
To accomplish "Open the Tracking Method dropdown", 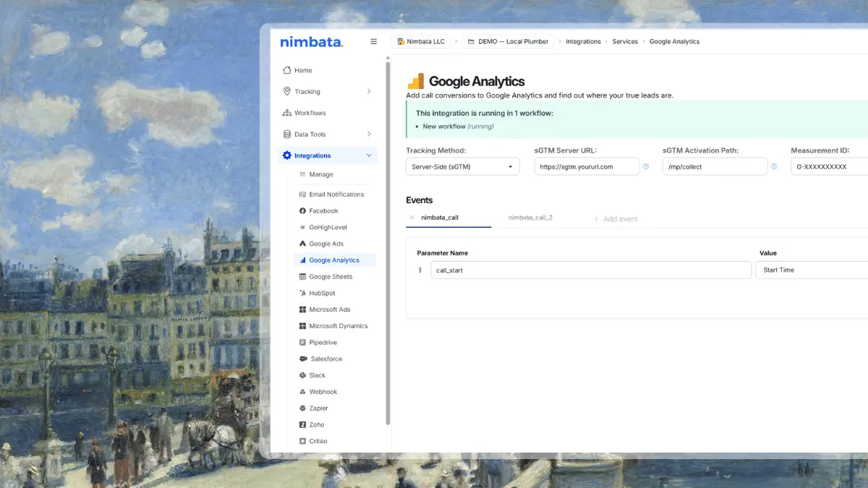I will point(463,167).
